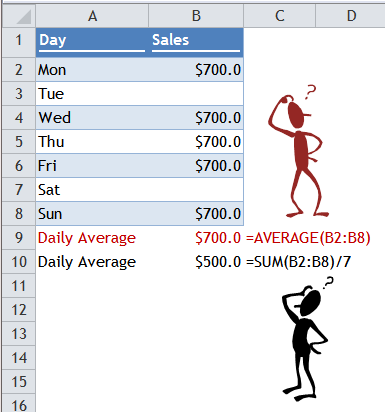The width and height of the screenshot is (385, 412).
Task: Select row 5 header
Action: [19, 142]
